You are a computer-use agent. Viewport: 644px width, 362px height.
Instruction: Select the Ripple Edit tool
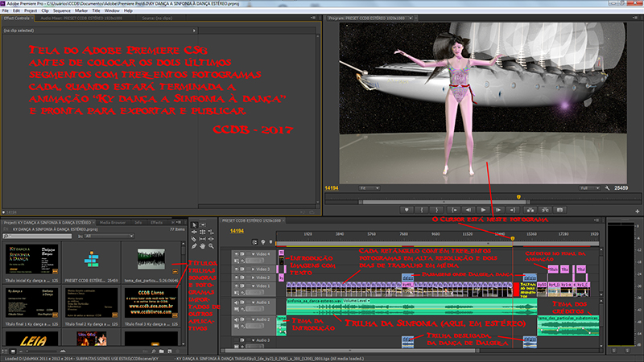[194, 232]
